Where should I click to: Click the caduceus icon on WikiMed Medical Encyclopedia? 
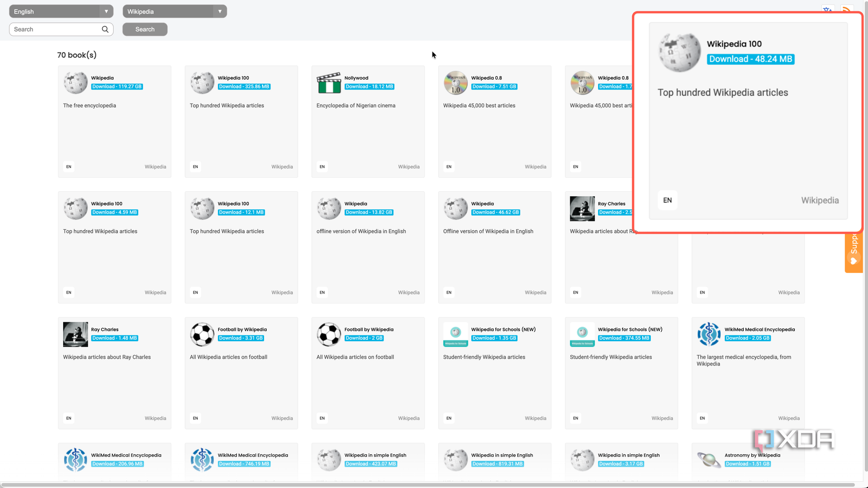709,334
